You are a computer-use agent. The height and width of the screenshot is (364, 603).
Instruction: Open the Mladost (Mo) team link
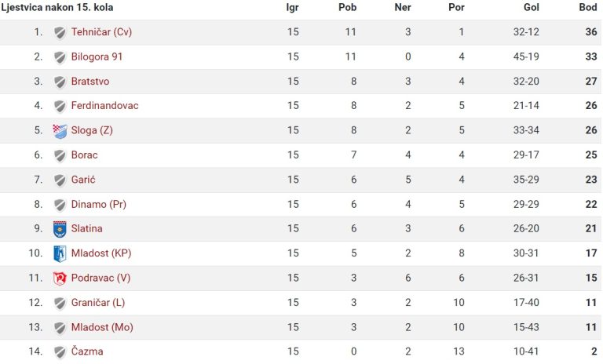point(102,327)
